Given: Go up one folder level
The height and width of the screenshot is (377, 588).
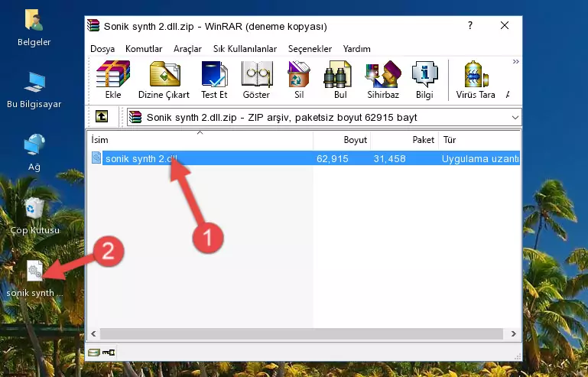Looking at the screenshot, I should tap(102, 117).
